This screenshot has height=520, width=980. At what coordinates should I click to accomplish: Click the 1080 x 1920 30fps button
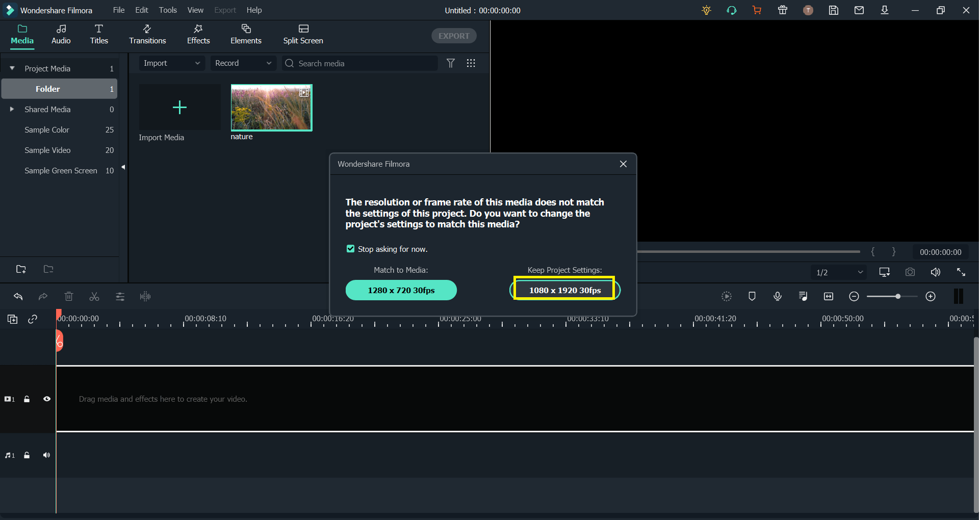565,290
